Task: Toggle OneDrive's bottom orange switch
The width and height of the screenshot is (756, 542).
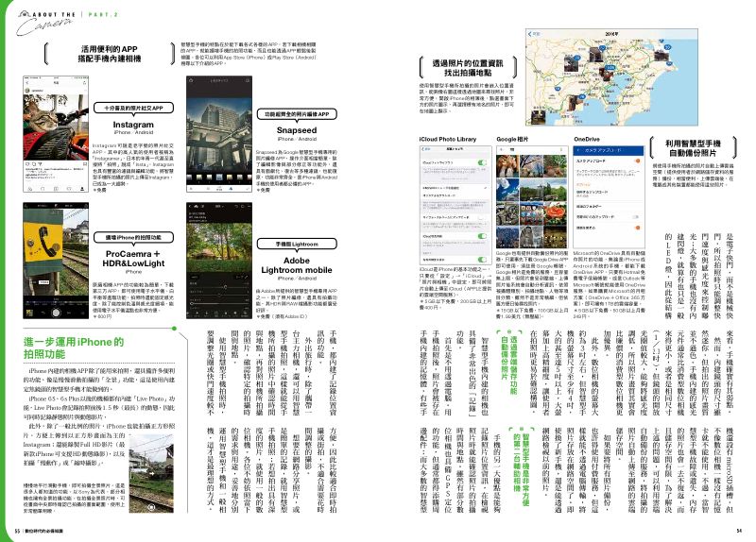Action: [x=637, y=228]
